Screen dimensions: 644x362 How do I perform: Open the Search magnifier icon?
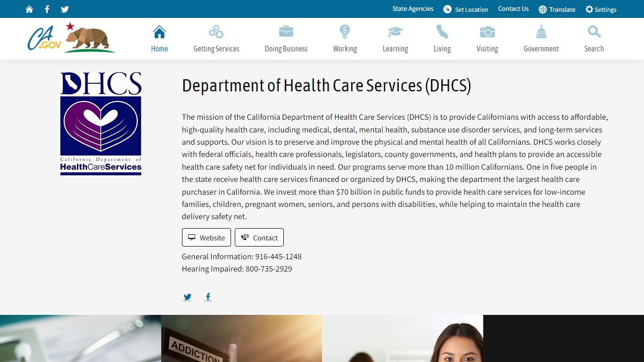[x=594, y=32]
